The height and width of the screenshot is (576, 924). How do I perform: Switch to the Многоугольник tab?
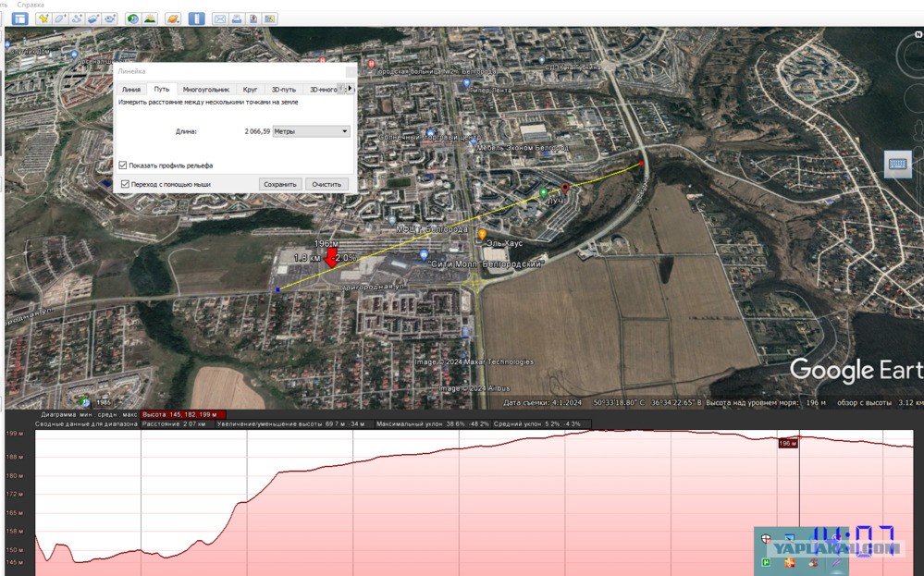205,90
